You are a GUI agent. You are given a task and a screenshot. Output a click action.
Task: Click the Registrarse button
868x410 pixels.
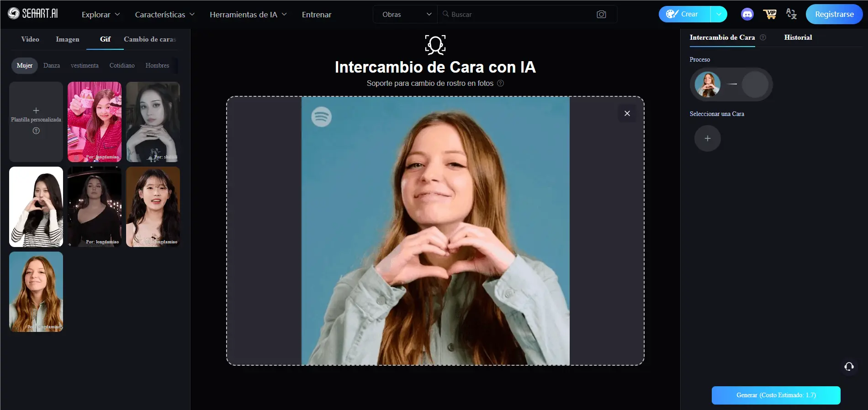[834, 14]
